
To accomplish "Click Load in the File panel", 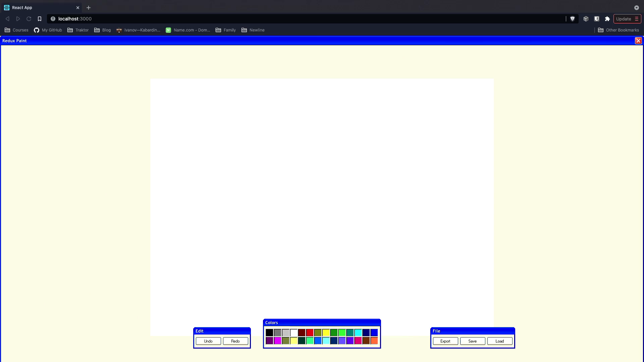I will point(500,341).
